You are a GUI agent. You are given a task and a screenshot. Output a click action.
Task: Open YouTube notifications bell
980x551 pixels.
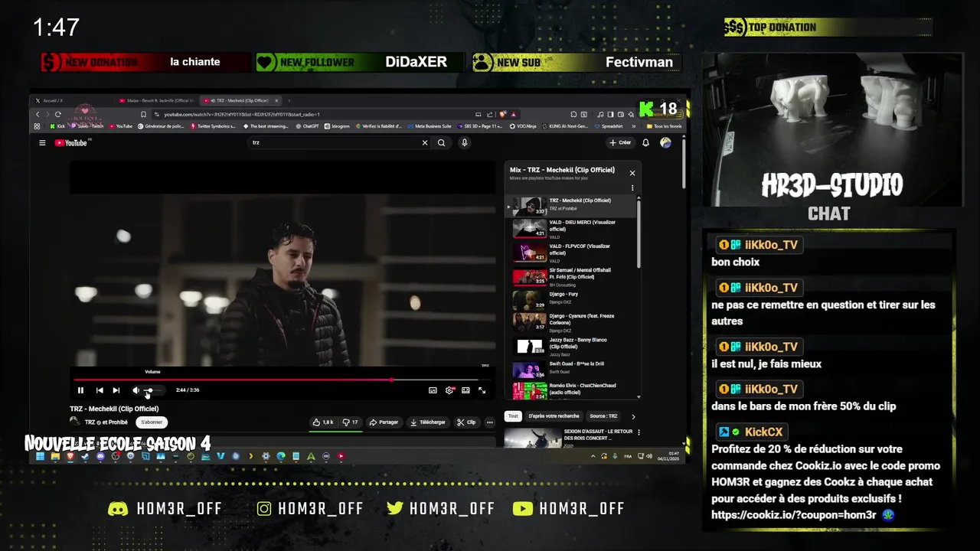click(x=645, y=142)
